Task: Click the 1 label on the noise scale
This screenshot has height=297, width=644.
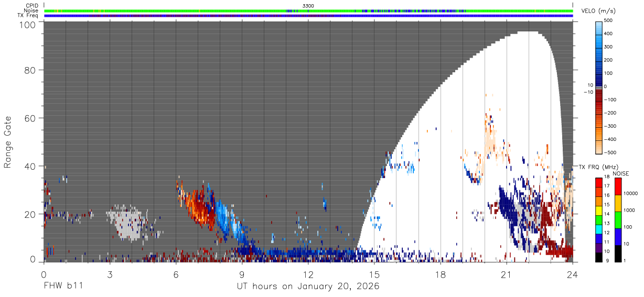Action: [x=626, y=261]
